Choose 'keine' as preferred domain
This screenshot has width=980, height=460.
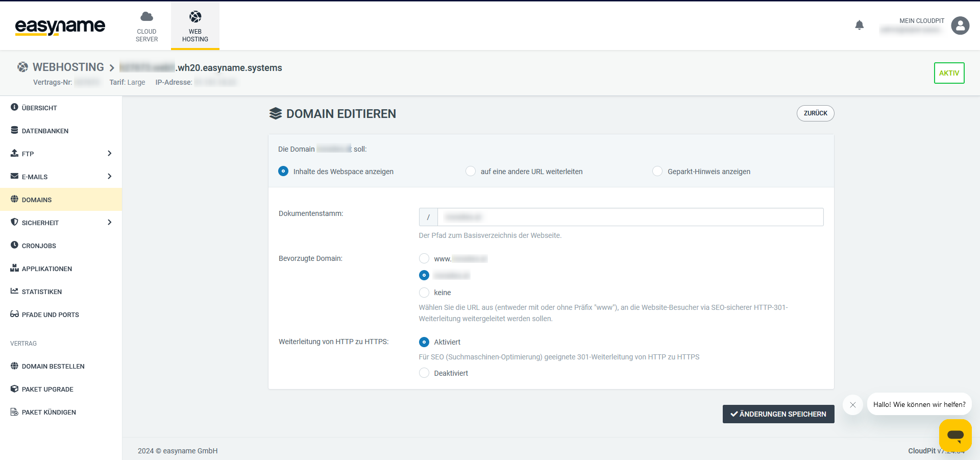(424, 293)
